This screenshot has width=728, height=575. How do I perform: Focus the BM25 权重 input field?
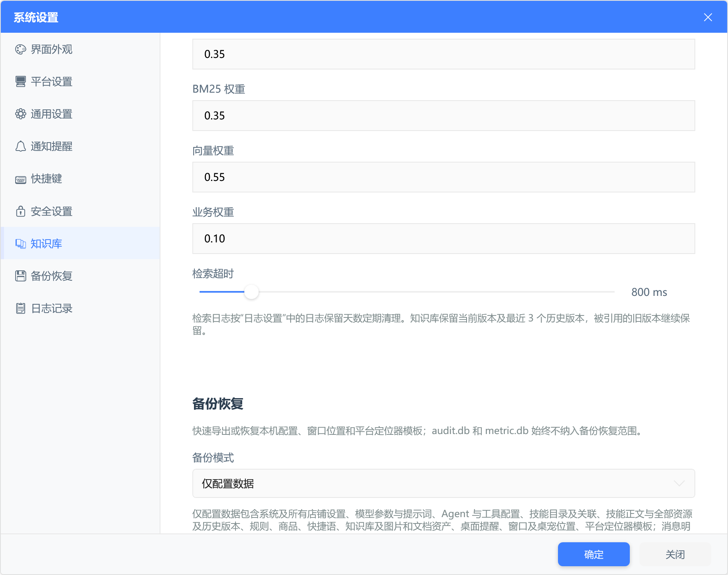click(x=443, y=115)
